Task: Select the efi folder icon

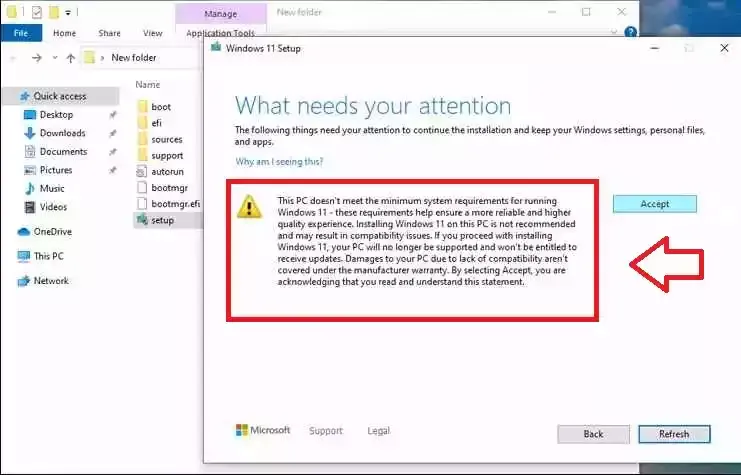Action: tap(143, 123)
